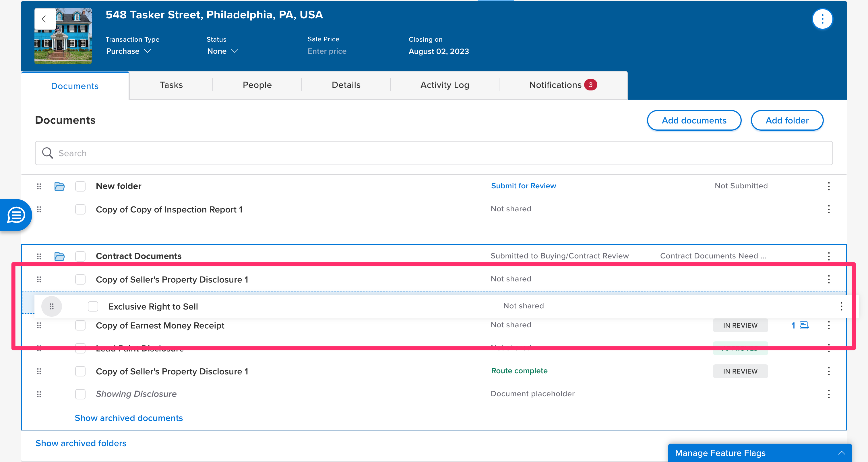Click the search magnifier icon
868x462 pixels.
click(48, 153)
